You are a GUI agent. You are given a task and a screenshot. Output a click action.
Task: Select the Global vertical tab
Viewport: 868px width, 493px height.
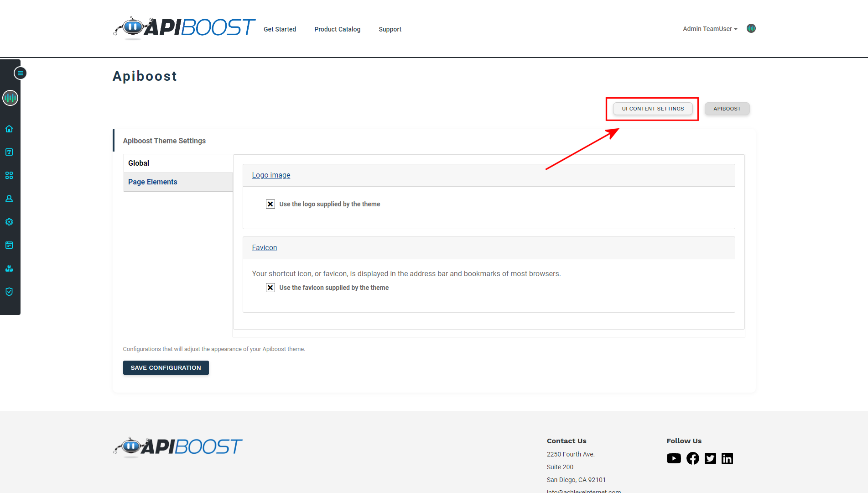coord(178,163)
